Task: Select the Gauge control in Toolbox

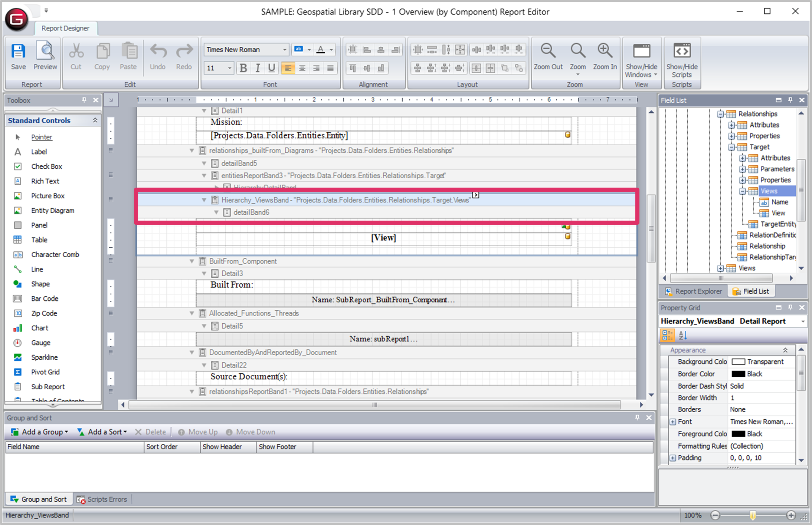Action: [40, 343]
